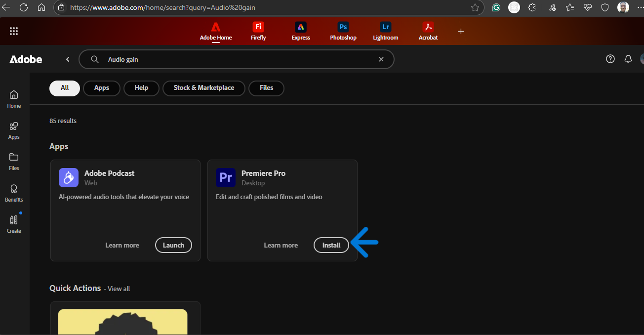This screenshot has height=335, width=644.
Task: Open the browser profile avatar
Action: click(x=623, y=7)
